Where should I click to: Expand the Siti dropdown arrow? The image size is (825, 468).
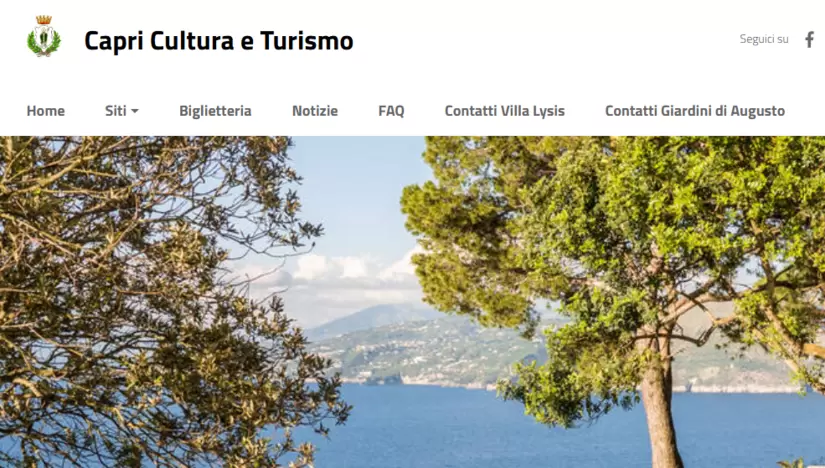[135, 111]
